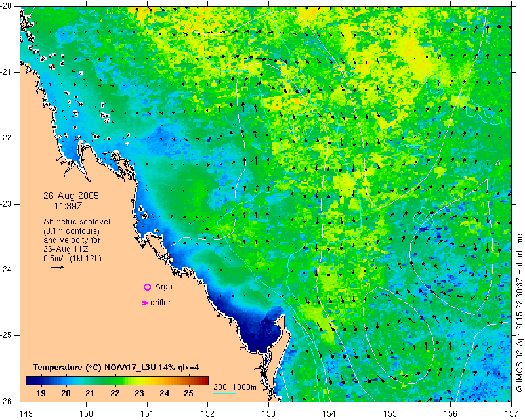525x420 pixels.
Task: Click the velocity scale reference arrow
Action: tap(58, 267)
